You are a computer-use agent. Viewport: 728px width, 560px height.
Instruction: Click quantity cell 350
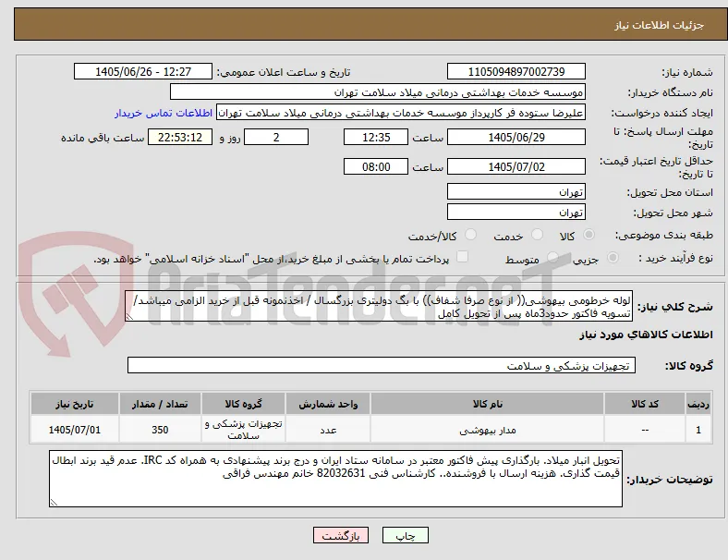click(160, 430)
